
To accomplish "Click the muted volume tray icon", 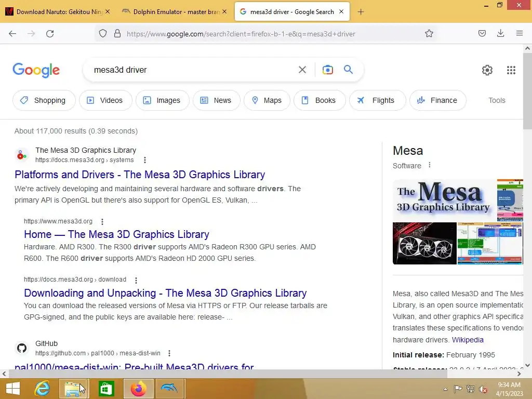I will [483, 389].
